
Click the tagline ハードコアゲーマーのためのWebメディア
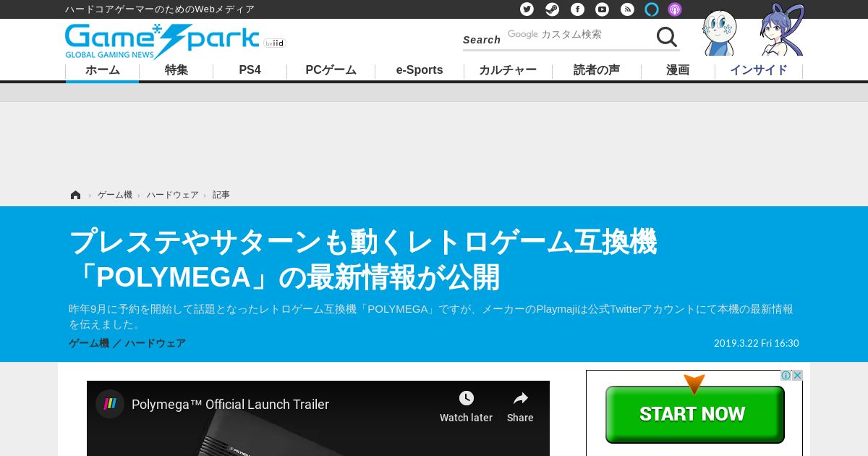tap(160, 9)
